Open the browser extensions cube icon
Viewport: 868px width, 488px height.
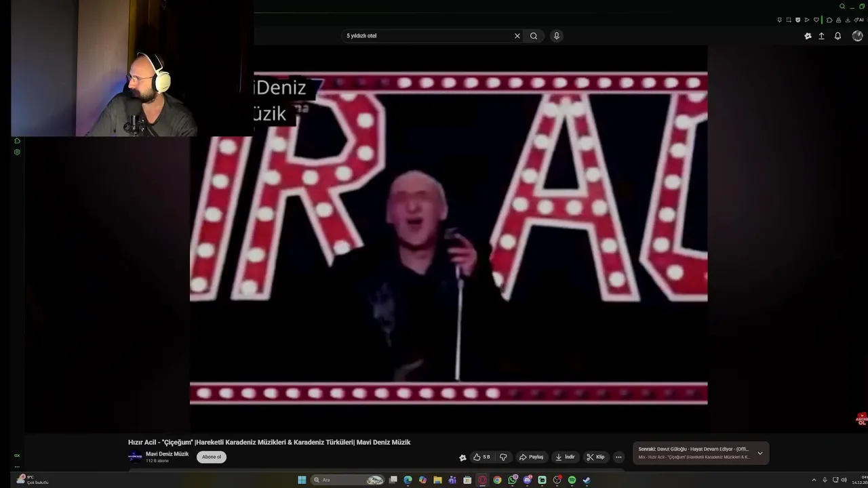point(829,20)
